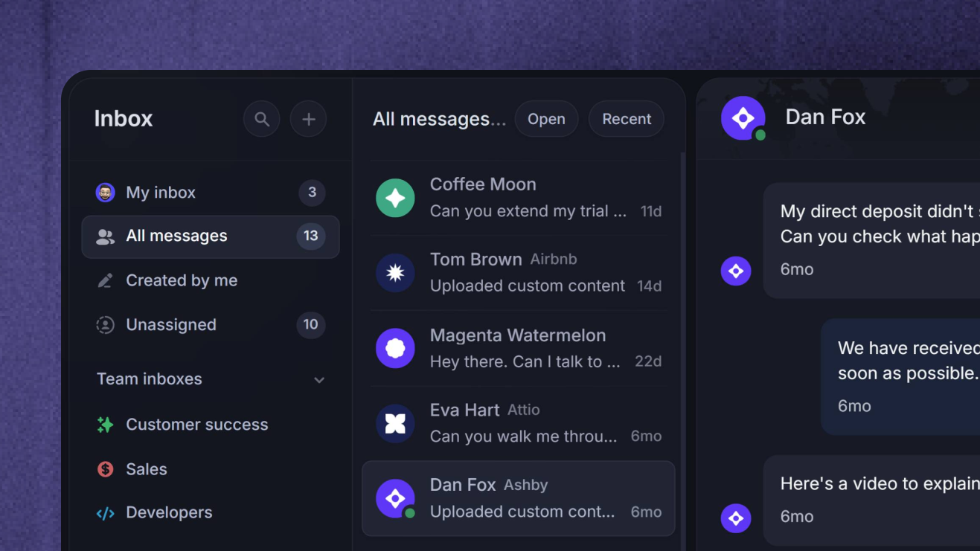
Task: Open My inbox with the avatar icon
Action: 211,193
